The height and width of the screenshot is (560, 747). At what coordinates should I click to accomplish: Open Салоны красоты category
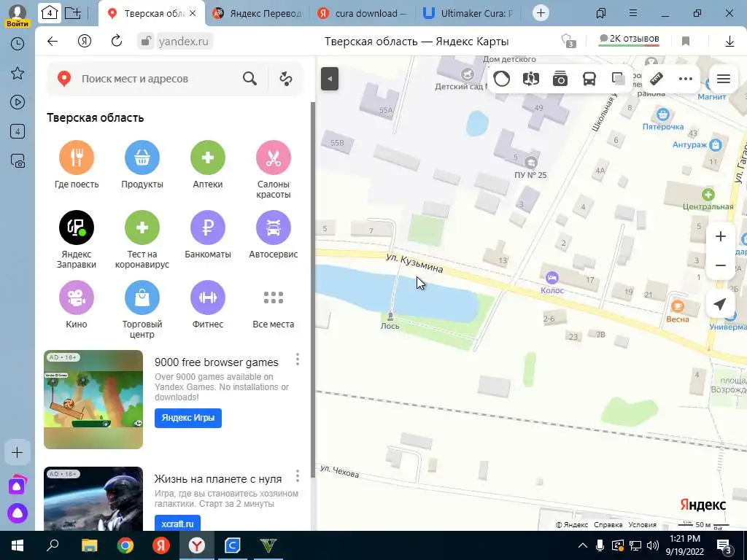(274, 157)
